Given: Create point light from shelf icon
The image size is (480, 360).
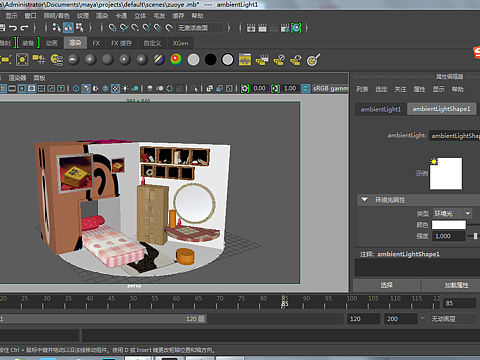Looking at the screenshot, I should click(x=22, y=60).
